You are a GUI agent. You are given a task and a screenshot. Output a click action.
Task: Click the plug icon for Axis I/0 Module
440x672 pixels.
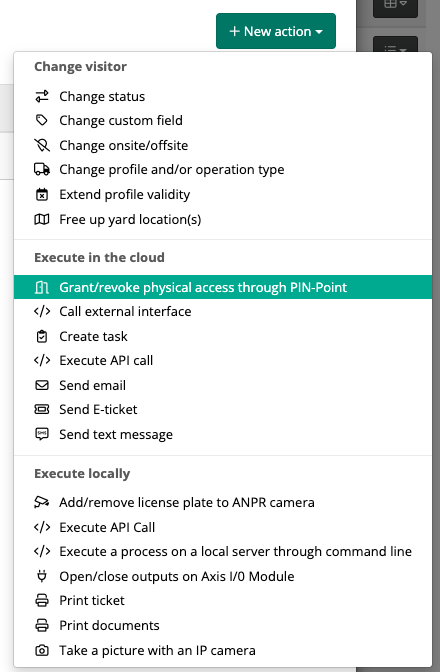click(42, 576)
